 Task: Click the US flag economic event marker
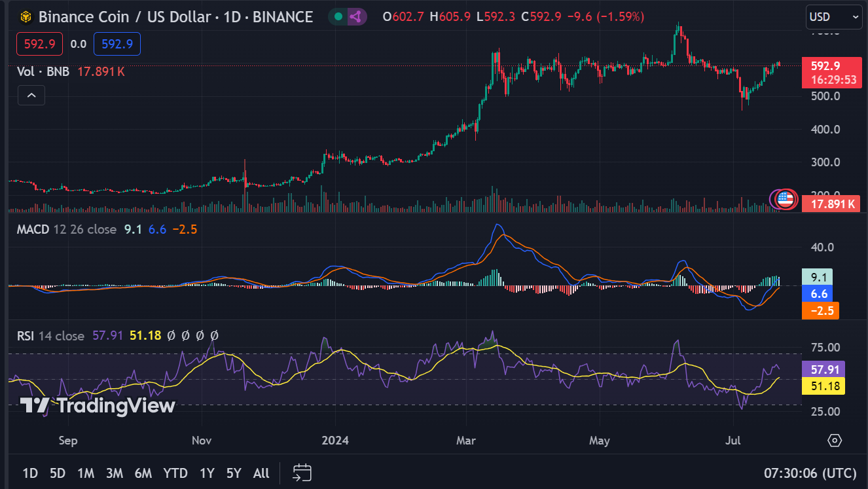pos(786,198)
